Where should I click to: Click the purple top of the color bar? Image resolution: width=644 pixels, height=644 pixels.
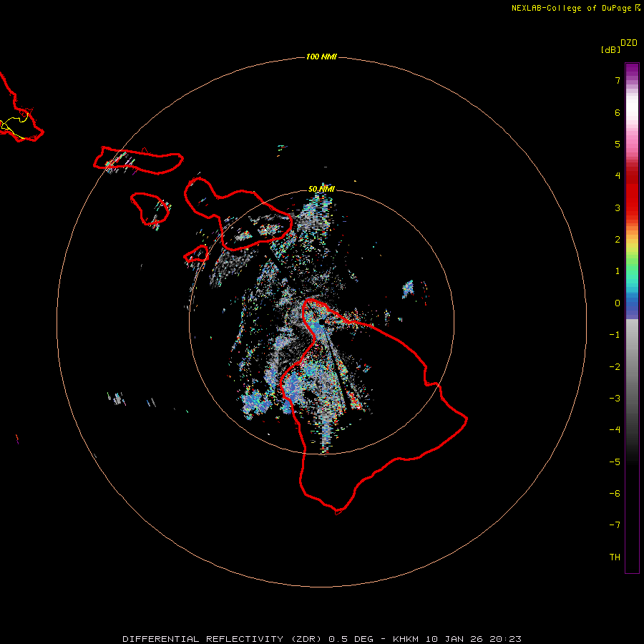[632, 71]
